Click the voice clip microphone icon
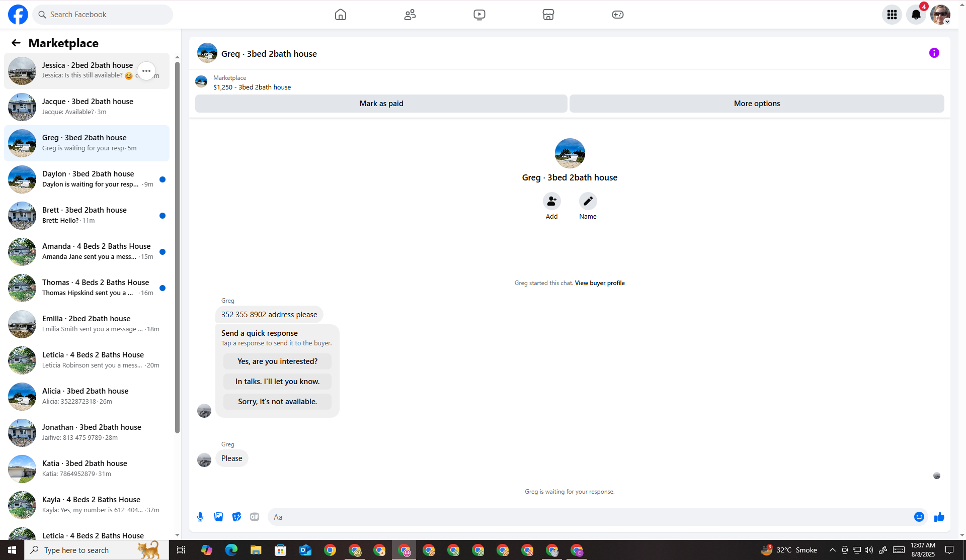This screenshot has width=966, height=560. click(200, 517)
